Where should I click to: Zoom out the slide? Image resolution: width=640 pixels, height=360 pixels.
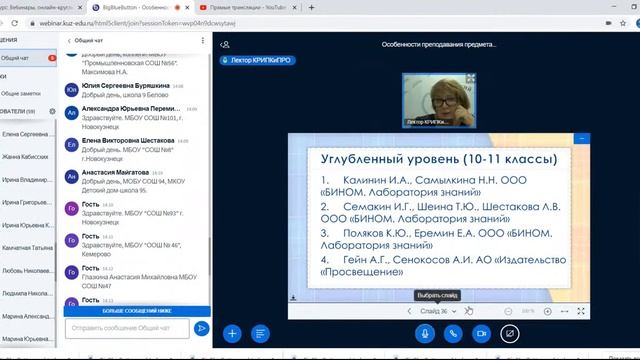point(508,311)
